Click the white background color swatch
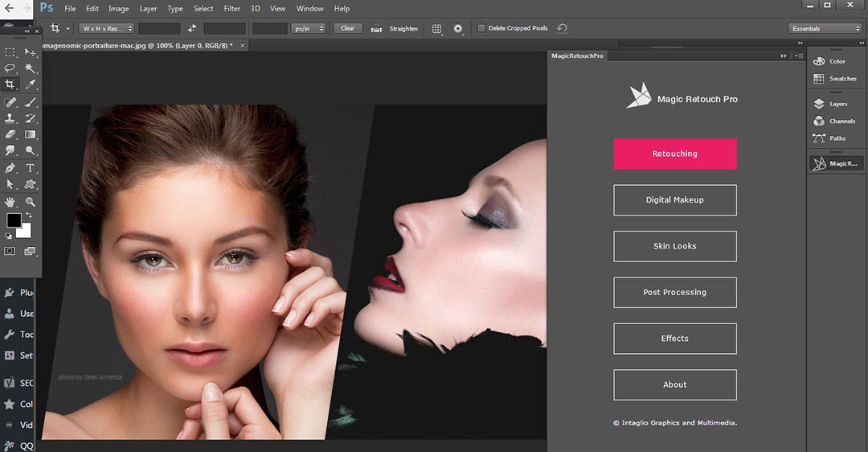This screenshot has height=452, width=868. 26,232
